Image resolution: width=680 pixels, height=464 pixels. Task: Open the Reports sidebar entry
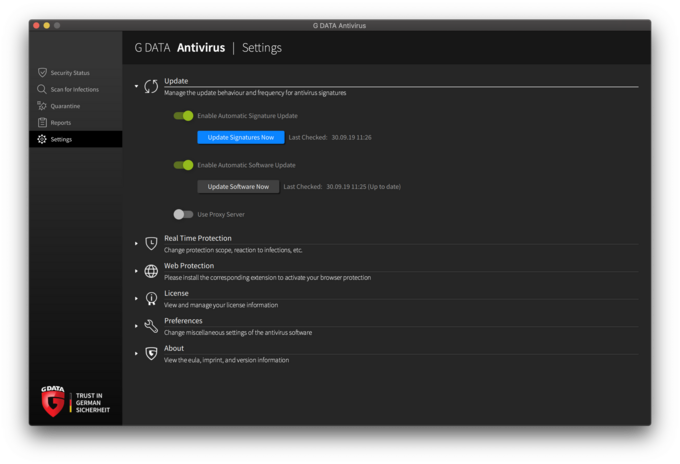coord(60,123)
